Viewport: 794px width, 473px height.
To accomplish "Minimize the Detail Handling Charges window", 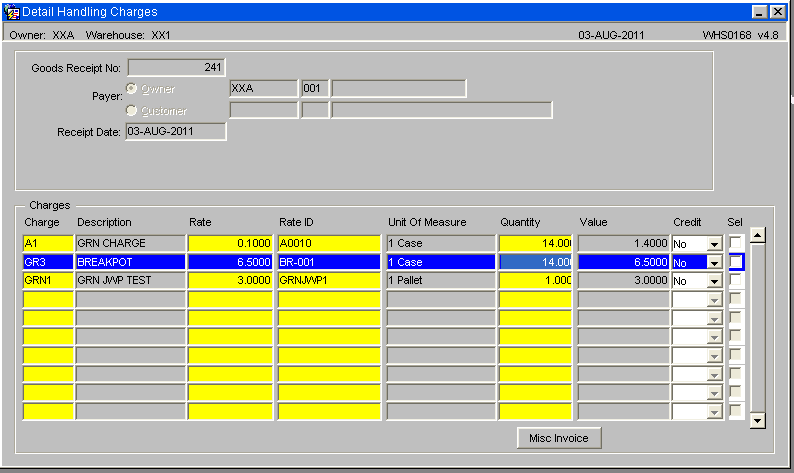I will (x=759, y=12).
